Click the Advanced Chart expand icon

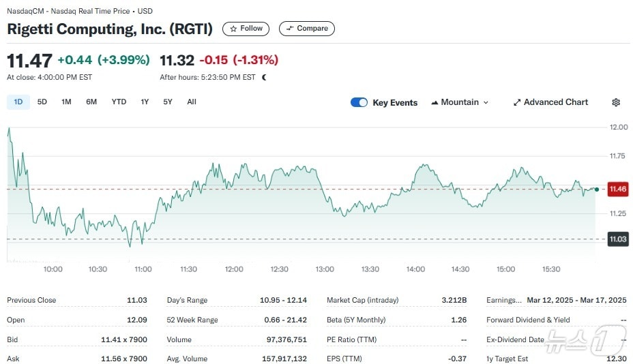click(x=517, y=102)
